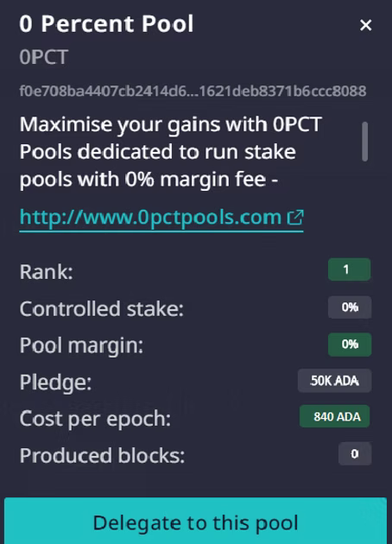Click the Pledge label
Image resolution: width=392 pixels, height=544 pixels.
click(x=55, y=383)
